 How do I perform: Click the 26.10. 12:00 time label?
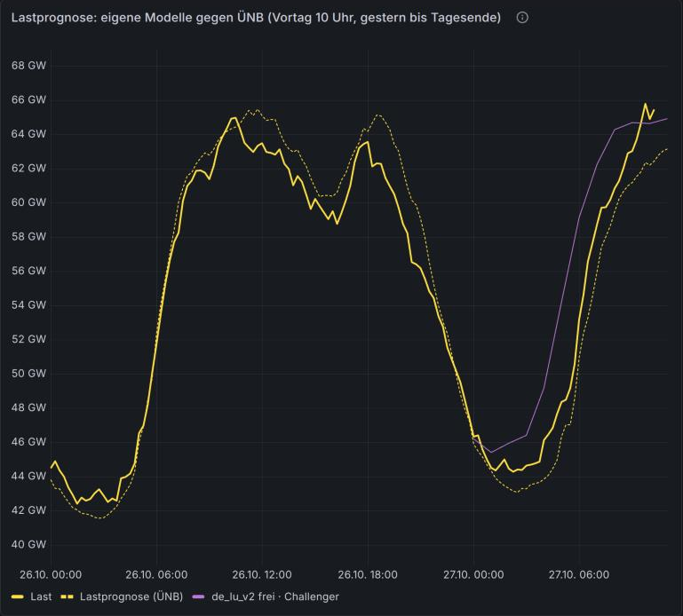click(262, 574)
